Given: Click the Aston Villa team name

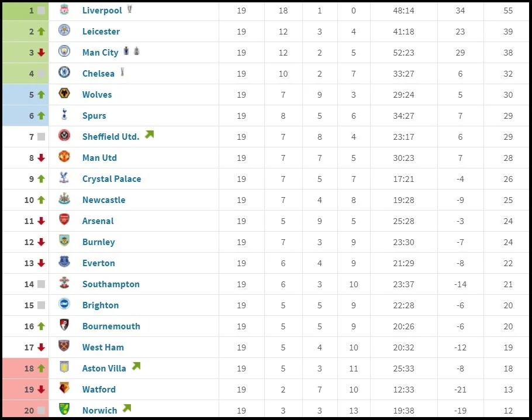Looking at the screenshot, I should click(x=104, y=369).
